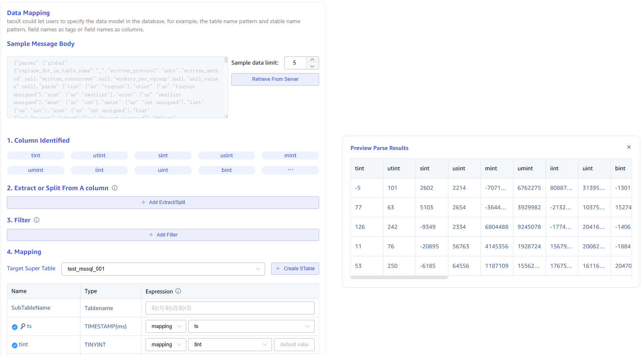Click the Add Filter button
The image size is (644, 356).
point(163,235)
